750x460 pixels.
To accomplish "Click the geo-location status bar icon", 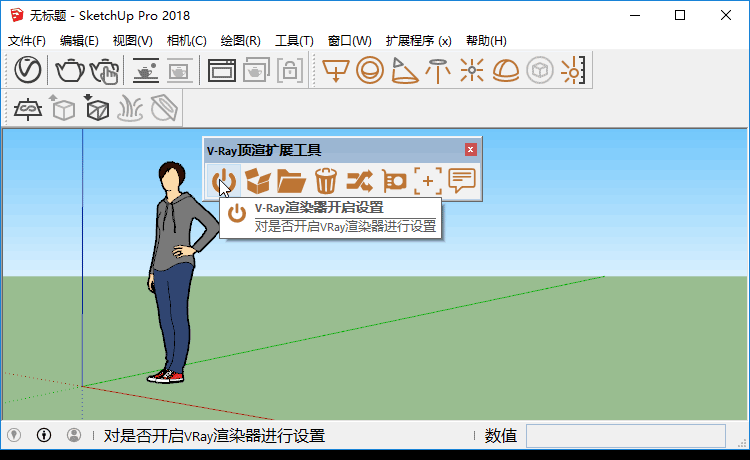I will tap(14, 435).
